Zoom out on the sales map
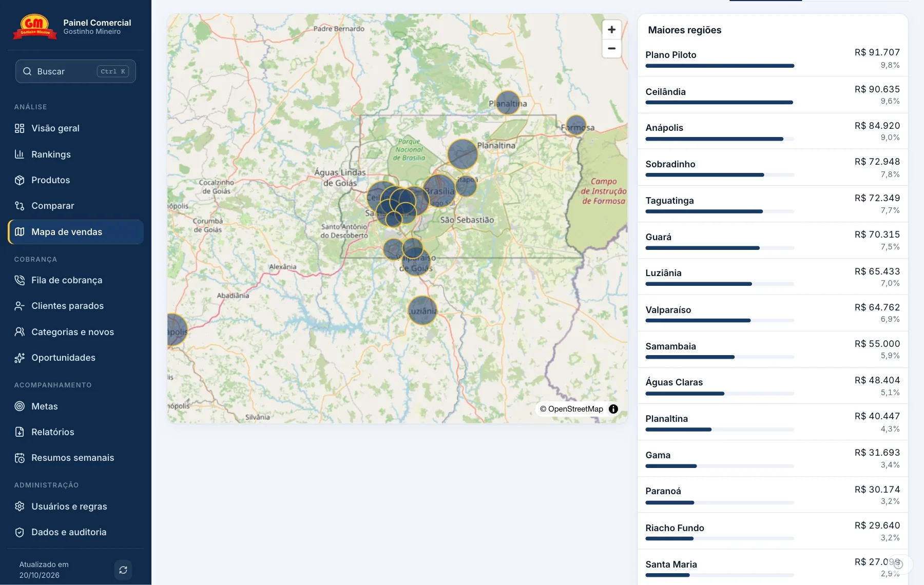924x585 pixels. pyautogui.click(x=611, y=49)
